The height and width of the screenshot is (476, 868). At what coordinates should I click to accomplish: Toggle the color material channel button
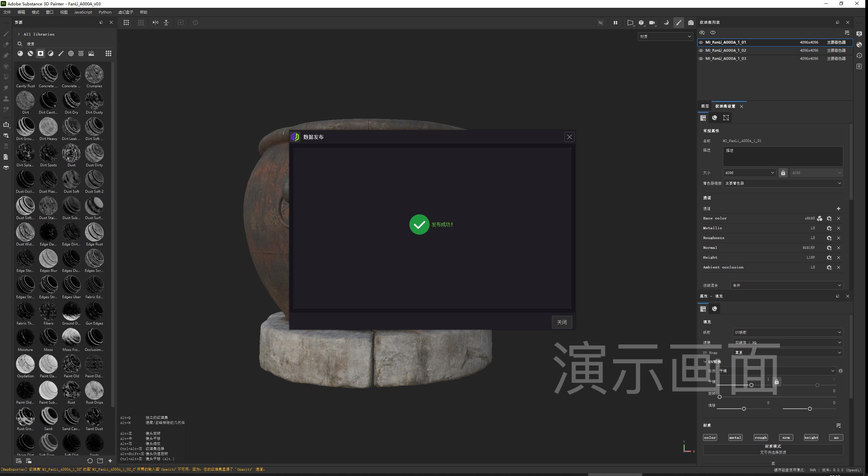(x=710, y=437)
